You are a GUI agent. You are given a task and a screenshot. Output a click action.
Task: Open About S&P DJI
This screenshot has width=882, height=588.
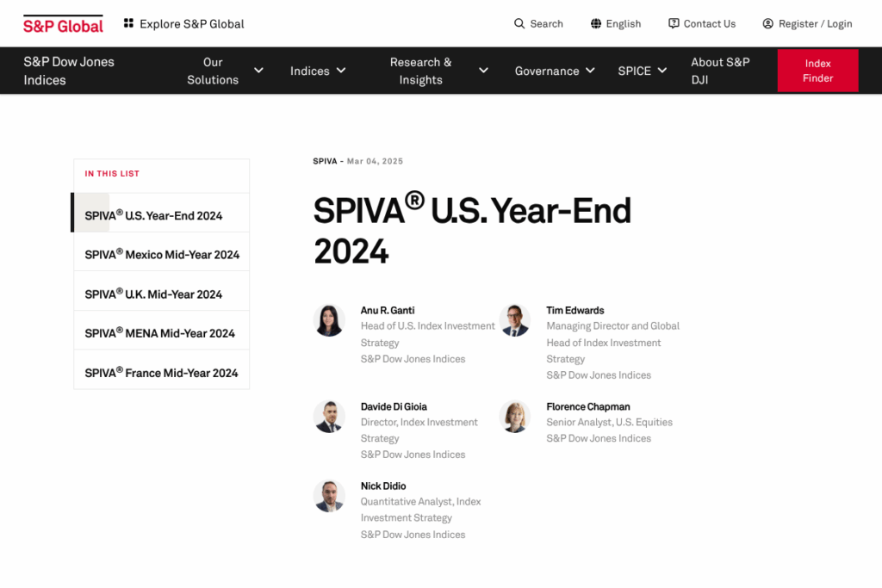(720, 71)
